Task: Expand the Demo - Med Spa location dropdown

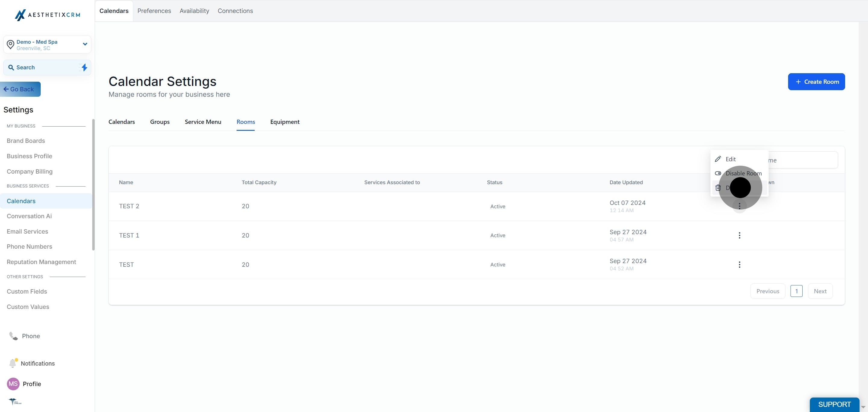Action: pyautogui.click(x=85, y=44)
